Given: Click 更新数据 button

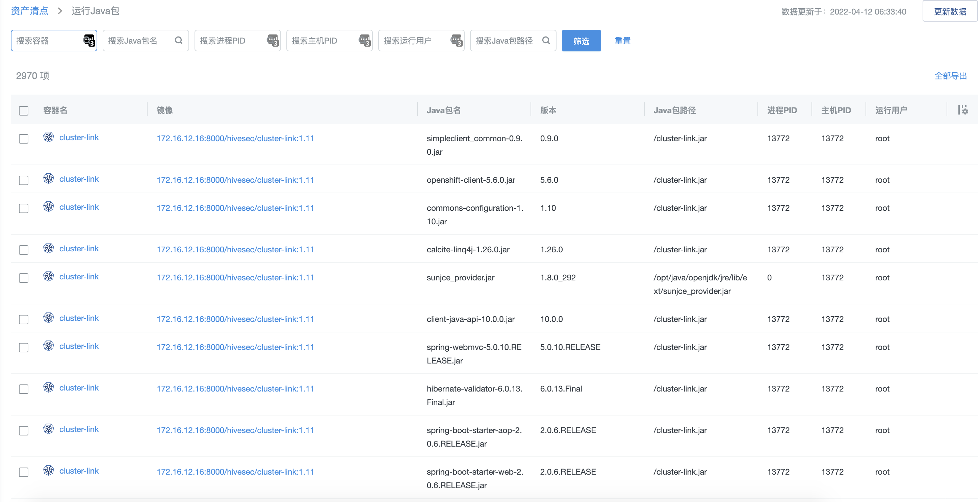Looking at the screenshot, I should coord(950,11).
